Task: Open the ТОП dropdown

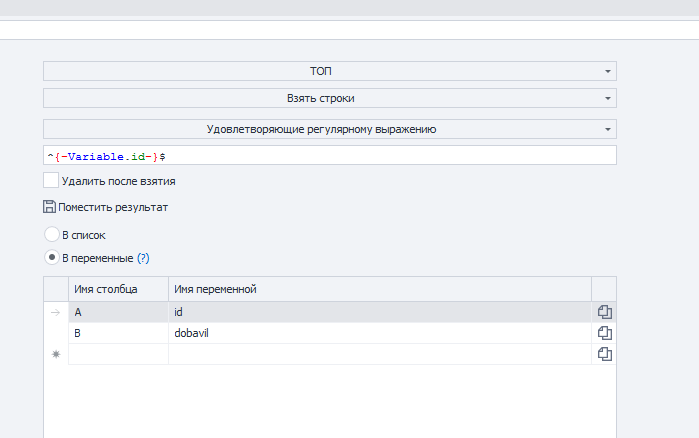Action: pos(329,71)
